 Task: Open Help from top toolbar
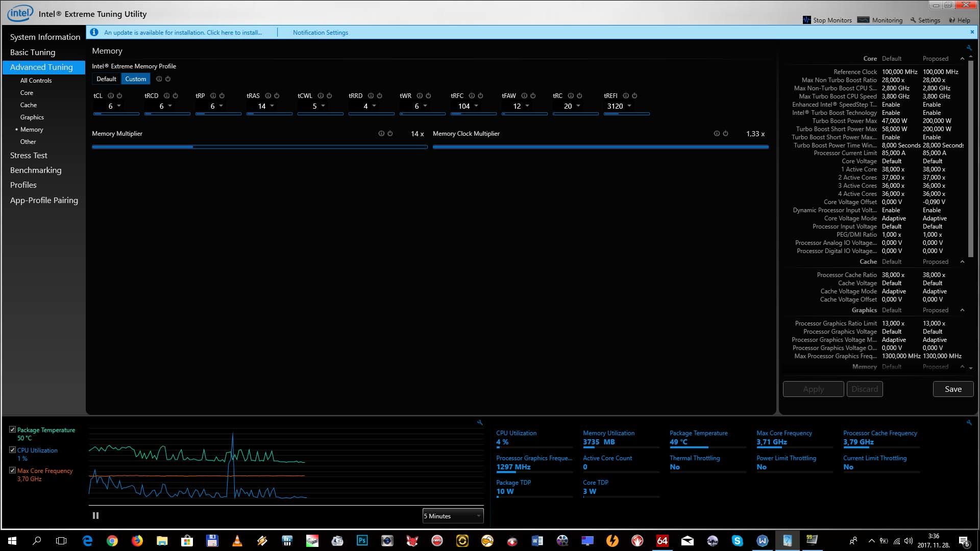(960, 20)
